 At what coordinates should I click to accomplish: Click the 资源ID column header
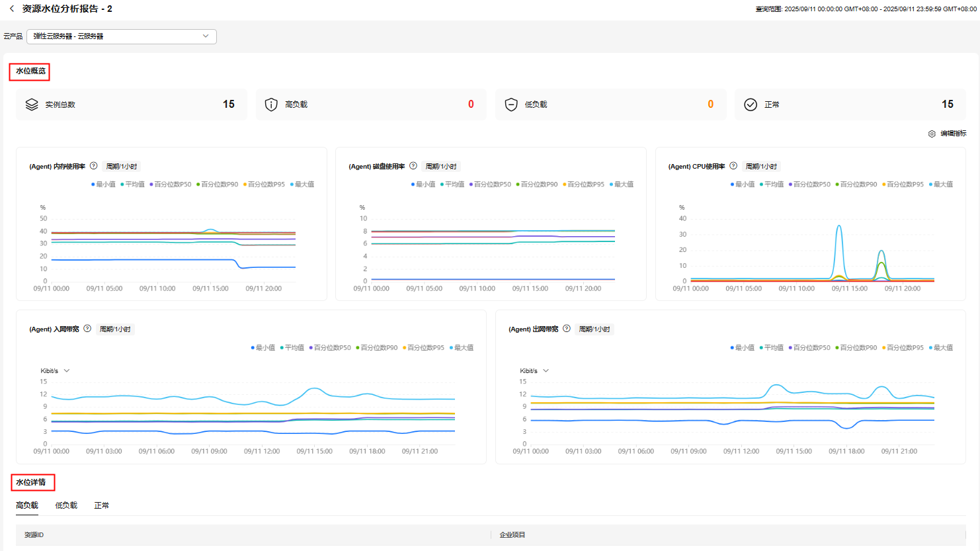coord(34,535)
